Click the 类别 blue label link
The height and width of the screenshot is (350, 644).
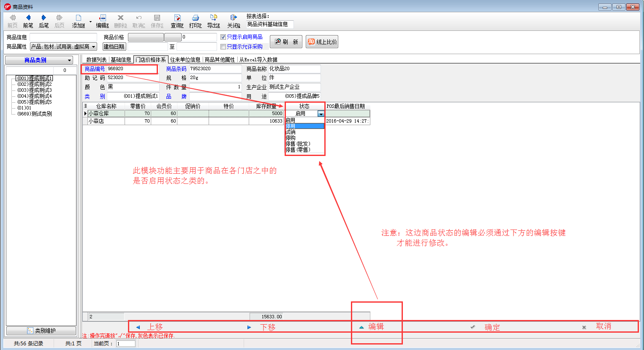(x=95, y=96)
